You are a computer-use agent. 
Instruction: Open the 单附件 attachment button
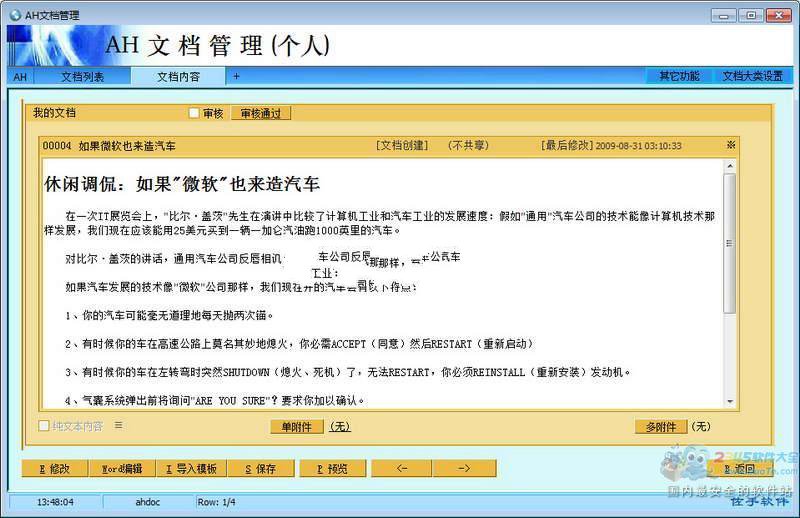(296, 427)
